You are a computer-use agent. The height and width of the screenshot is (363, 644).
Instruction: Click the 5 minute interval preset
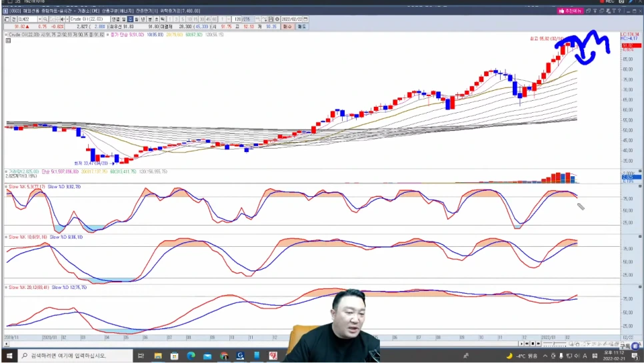(x=183, y=19)
